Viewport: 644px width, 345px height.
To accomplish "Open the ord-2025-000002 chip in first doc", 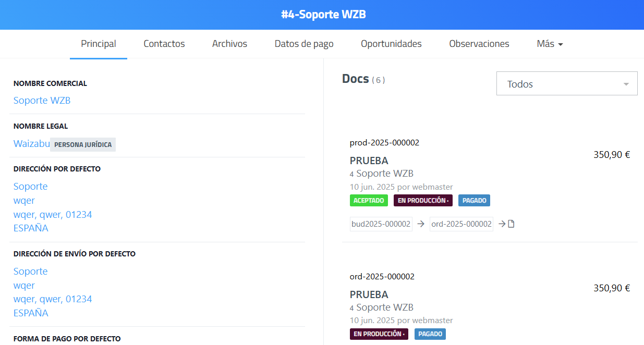I will coord(461,224).
